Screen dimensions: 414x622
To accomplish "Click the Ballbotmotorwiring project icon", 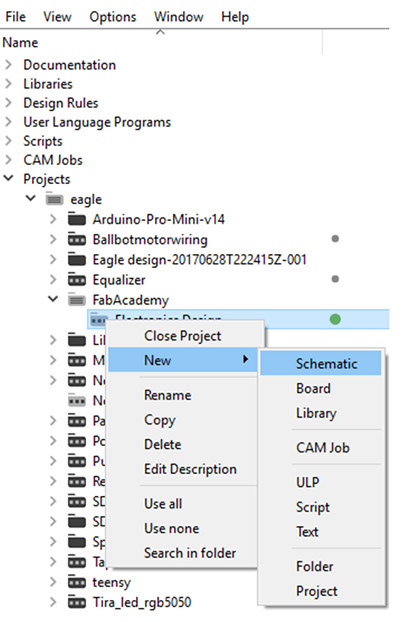I will click(77, 239).
